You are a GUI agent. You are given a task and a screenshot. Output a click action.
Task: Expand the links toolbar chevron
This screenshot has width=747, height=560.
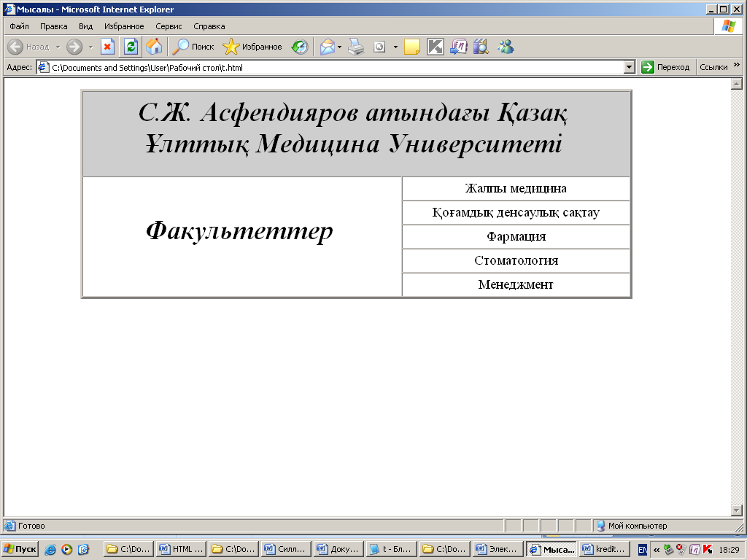point(737,65)
